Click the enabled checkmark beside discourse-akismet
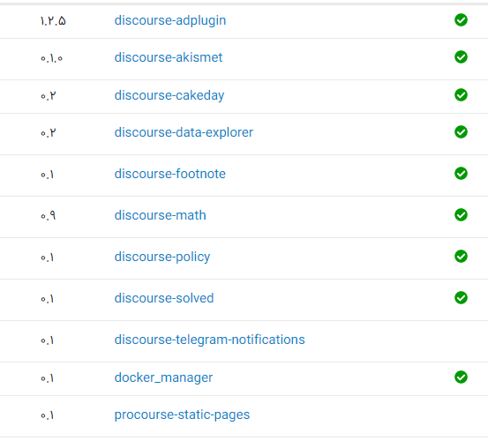 click(x=461, y=57)
